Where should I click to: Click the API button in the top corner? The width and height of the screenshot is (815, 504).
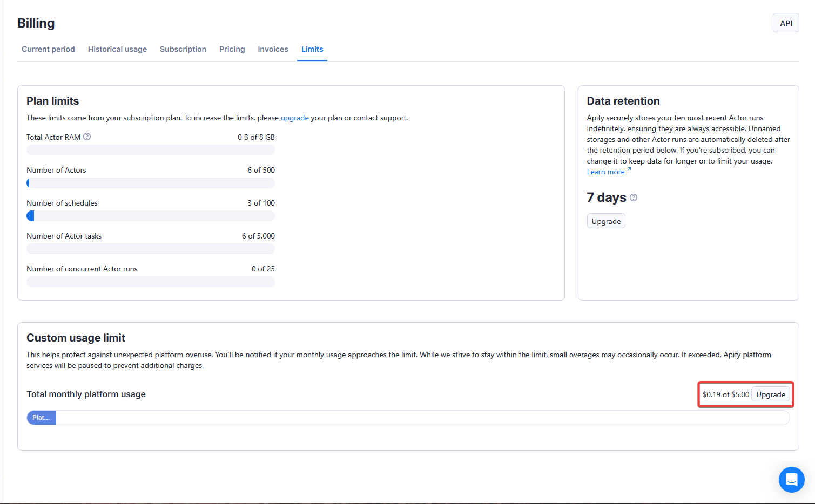pos(786,23)
